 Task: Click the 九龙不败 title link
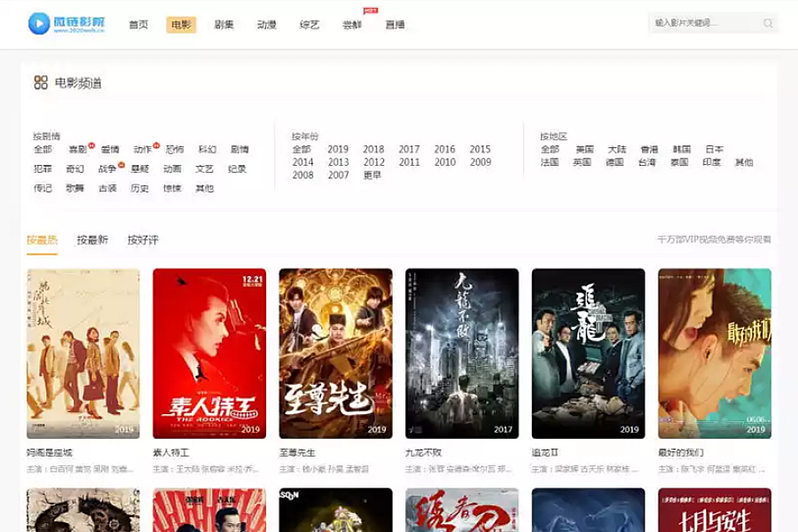(x=424, y=452)
